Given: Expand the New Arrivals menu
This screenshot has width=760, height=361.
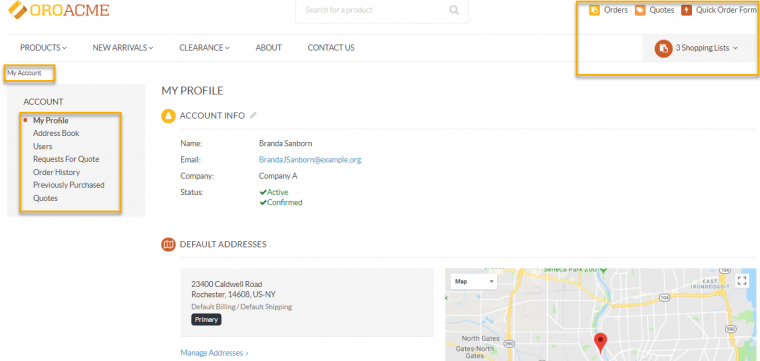Looking at the screenshot, I should [123, 47].
